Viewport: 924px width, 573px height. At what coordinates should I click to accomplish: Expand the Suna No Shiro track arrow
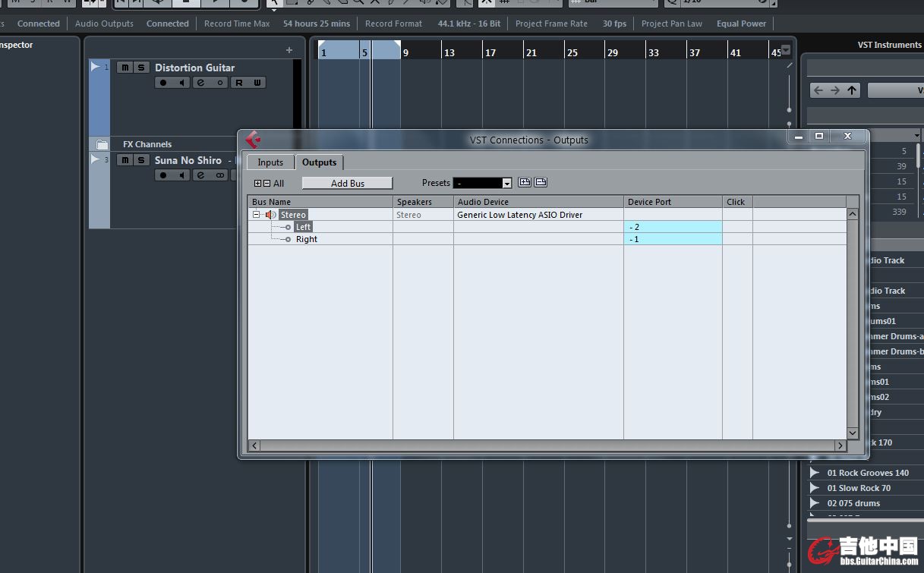pyautogui.click(x=95, y=159)
